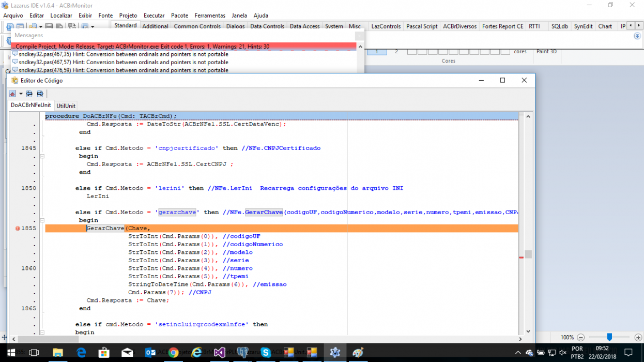Viewport: 644px width, 362px height.
Task: Open Visual Studio from the taskbar
Action: 219,353
